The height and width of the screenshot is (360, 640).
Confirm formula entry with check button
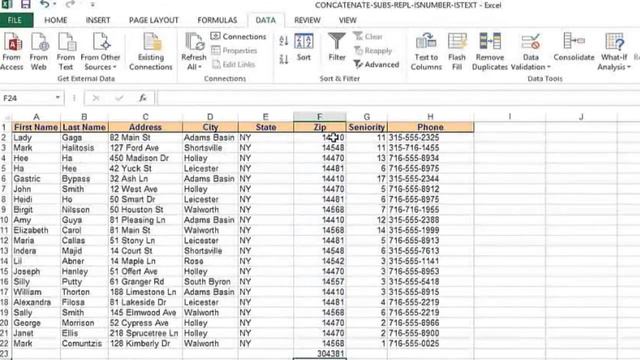click(119, 98)
